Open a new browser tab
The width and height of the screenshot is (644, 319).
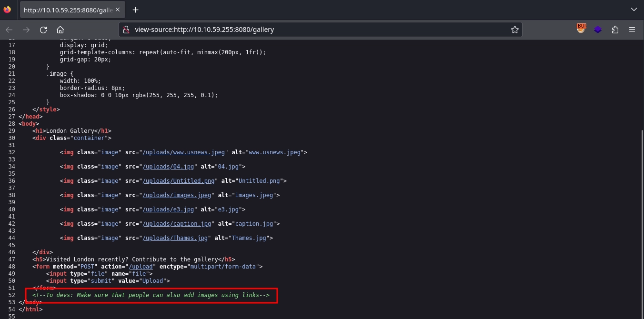(136, 10)
